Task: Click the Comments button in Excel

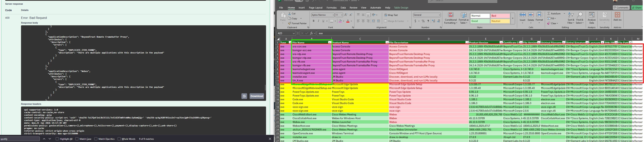Action: 621,8
